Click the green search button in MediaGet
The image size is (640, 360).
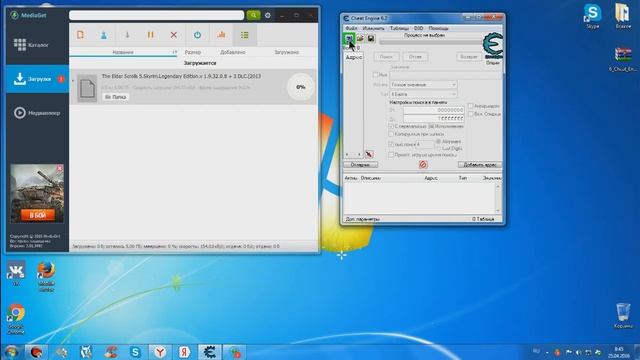point(253,15)
